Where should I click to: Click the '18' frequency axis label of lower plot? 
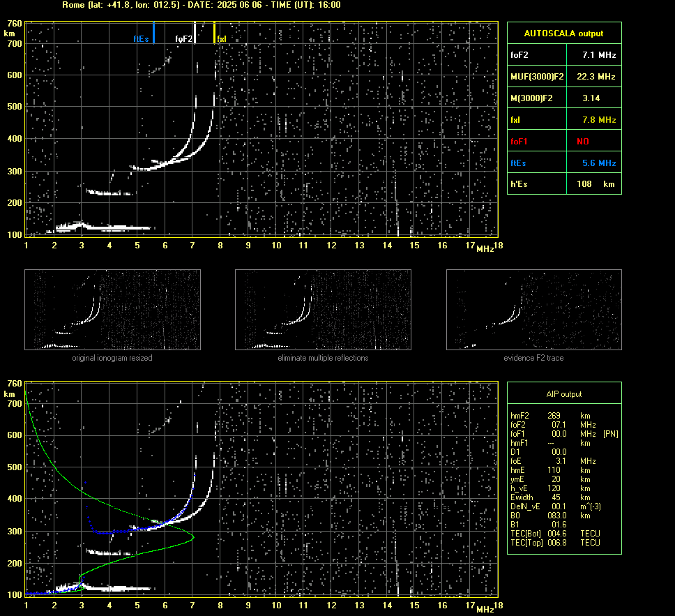coord(498,605)
